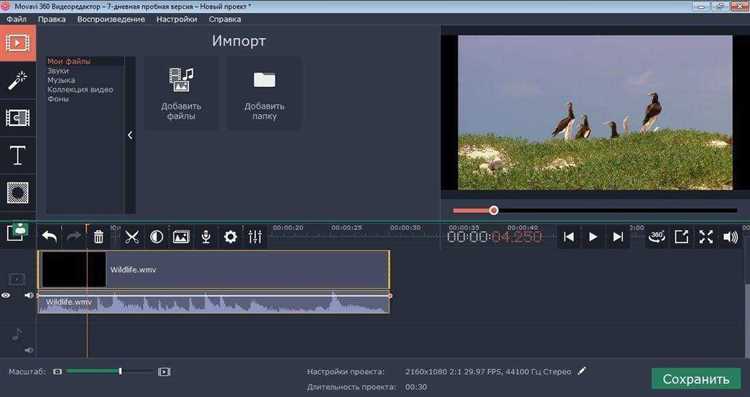750x397 pixels.
Task: Open the Справка menu
Action: pyautogui.click(x=225, y=19)
